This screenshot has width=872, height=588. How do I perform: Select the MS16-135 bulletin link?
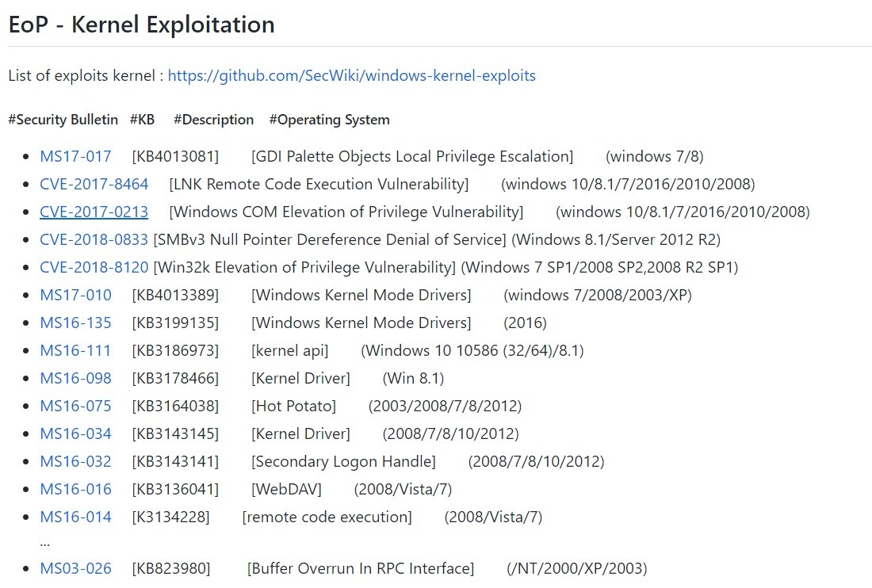pos(75,323)
